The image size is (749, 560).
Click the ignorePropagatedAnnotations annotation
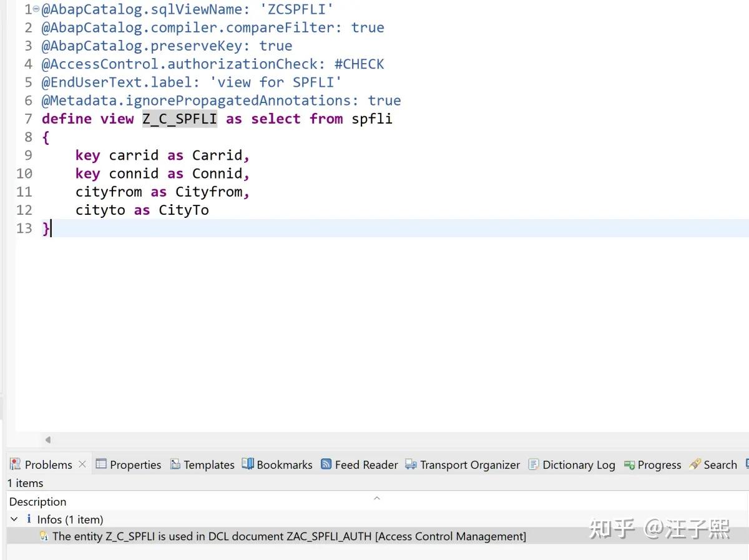click(x=221, y=100)
